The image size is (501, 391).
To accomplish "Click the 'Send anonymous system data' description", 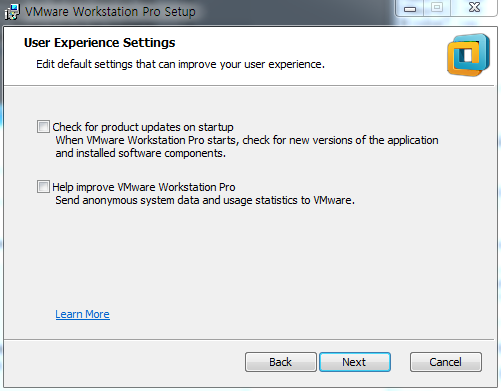I will [205, 200].
